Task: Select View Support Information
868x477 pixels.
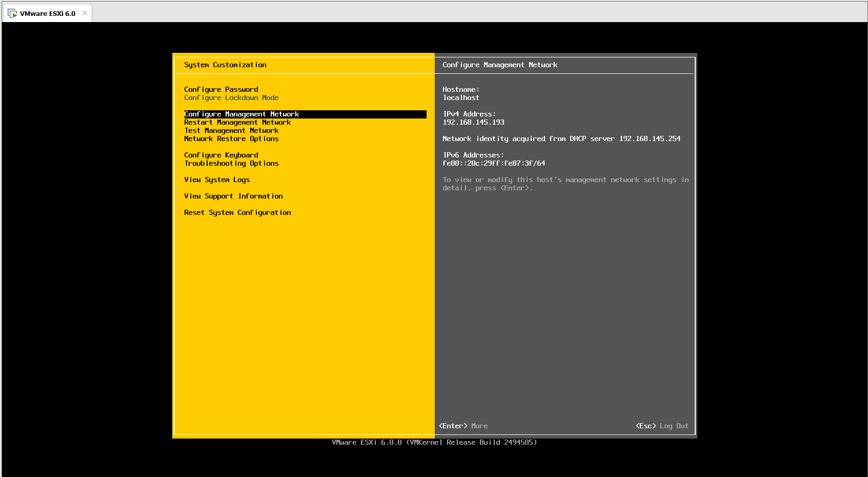Action: coord(233,196)
